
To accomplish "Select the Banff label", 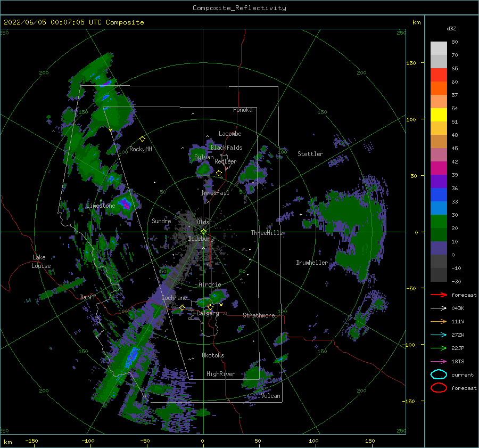I will point(88,297).
